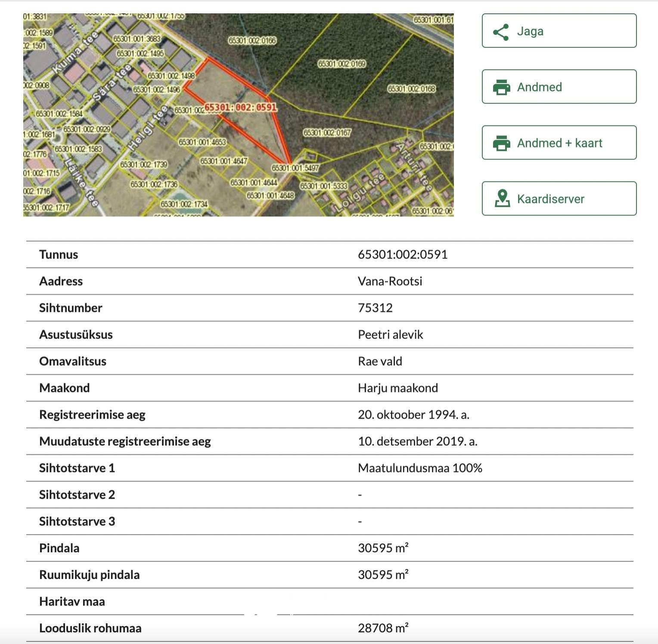
Task: Click the address value Vana-Rootsi
Action: [390, 281]
